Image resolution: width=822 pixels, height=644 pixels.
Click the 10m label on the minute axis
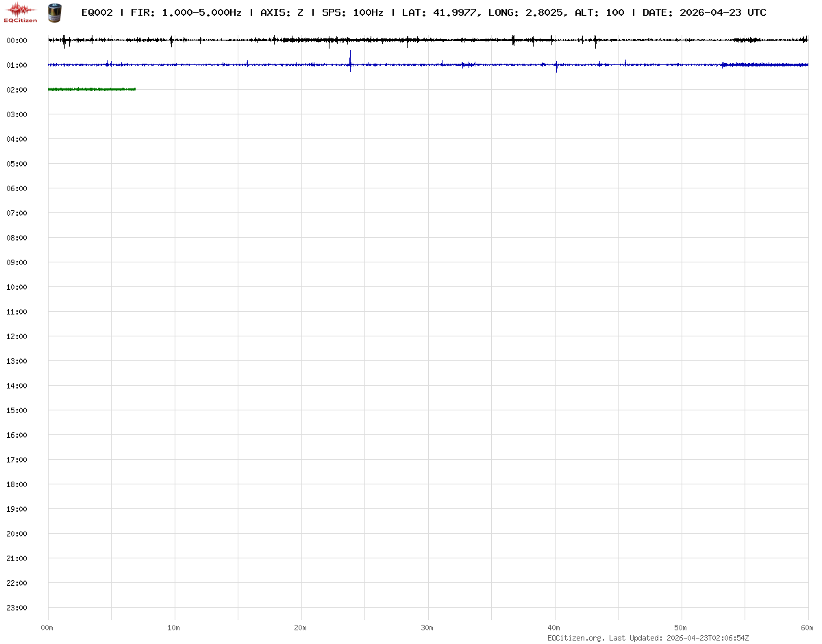pos(174,628)
